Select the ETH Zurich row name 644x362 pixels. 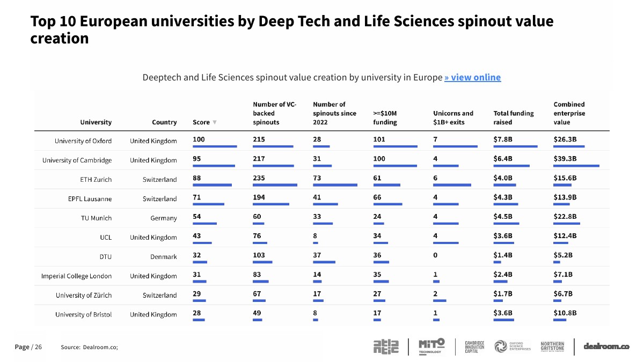click(96, 180)
